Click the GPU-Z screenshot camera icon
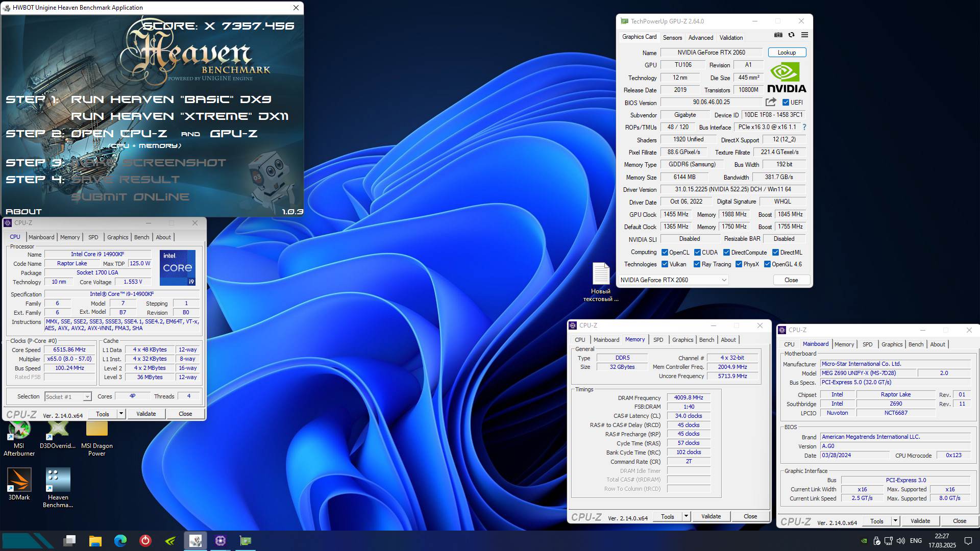Screen dimensions: 980x551 point(778,35)
